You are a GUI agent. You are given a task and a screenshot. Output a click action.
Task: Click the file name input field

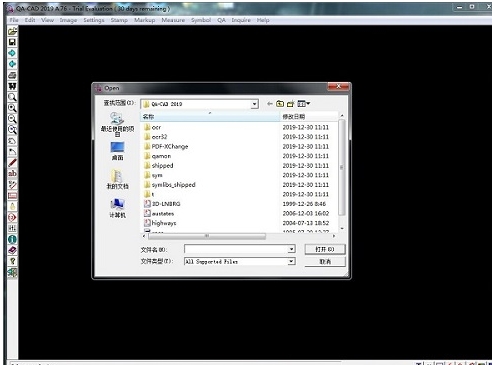[240, 249]
